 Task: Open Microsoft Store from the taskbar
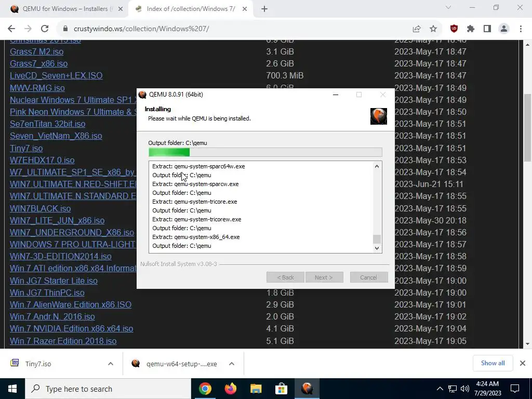point(281,389)
